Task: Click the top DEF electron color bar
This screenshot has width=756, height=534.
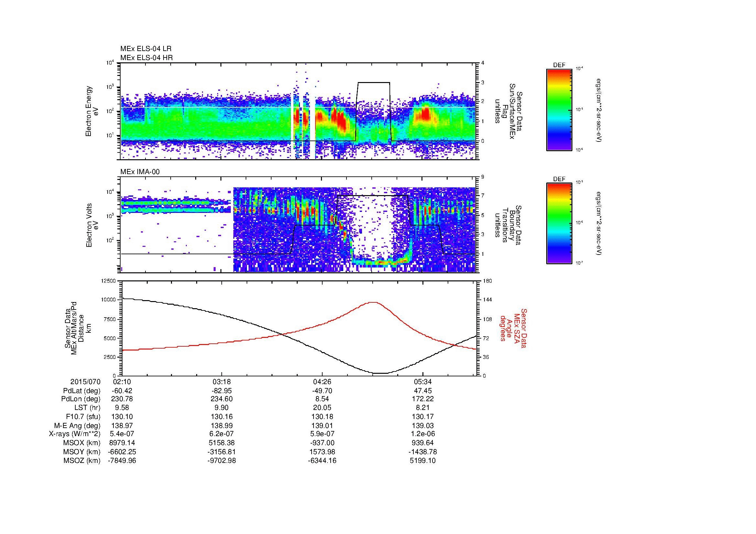Action: coord(559,110)
